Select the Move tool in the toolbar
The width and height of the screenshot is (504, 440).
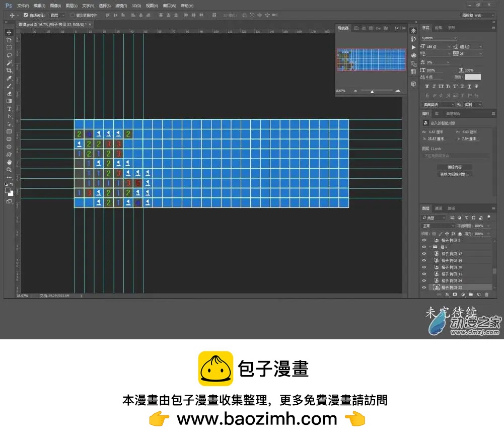(x=9, y=32)
